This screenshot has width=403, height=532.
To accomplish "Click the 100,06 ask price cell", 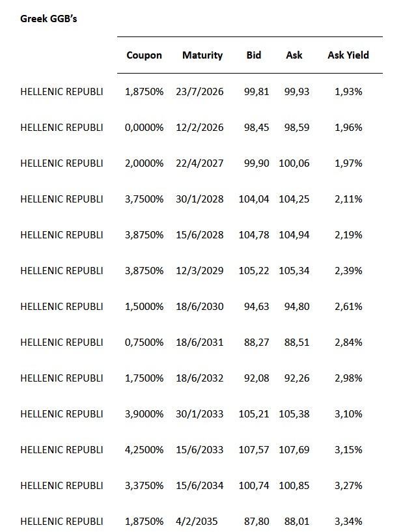I will click(x=294, y=163).
